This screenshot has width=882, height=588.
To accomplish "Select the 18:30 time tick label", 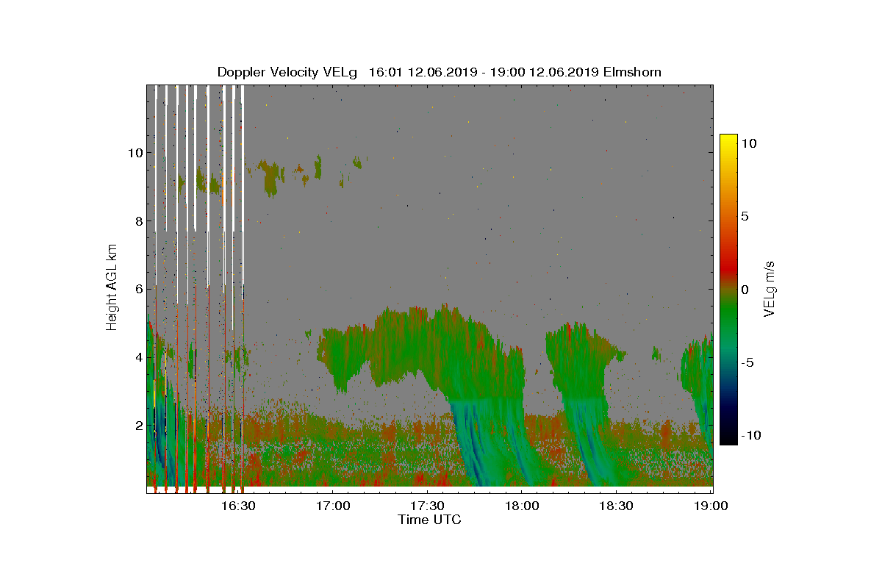I will tap(617, 506).
